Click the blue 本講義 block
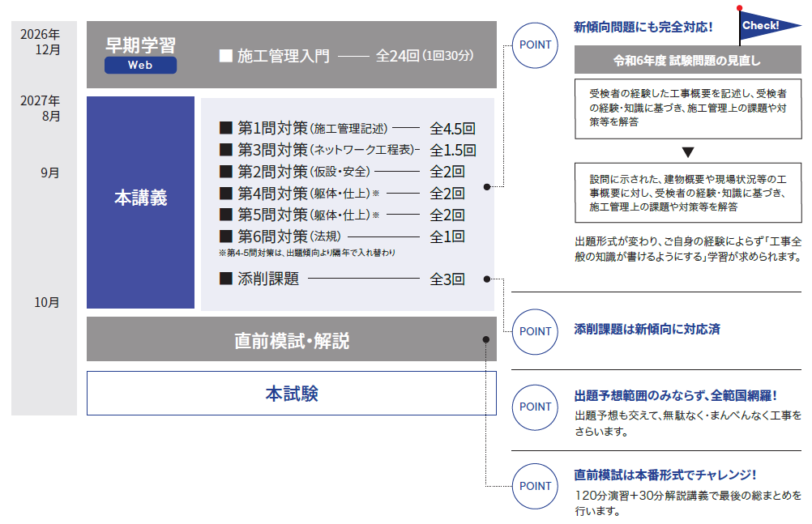Viewport: 812px width, 524px height. [140, 202]
